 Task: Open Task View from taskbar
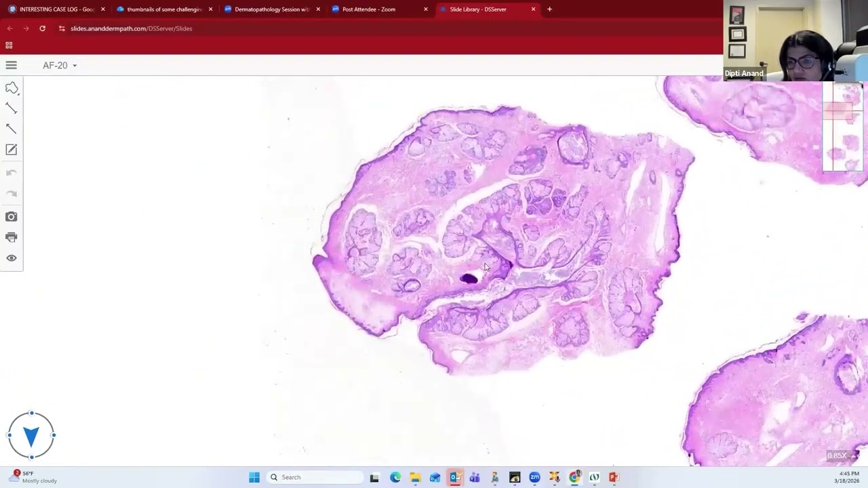[x=374, y=477]
